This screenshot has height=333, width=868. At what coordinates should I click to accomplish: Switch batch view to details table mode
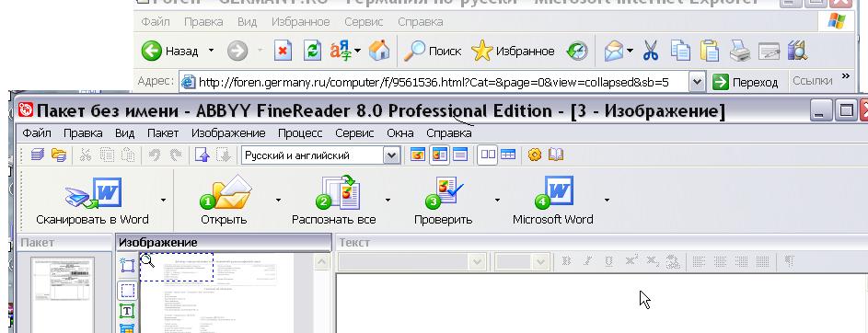point(507,155)
